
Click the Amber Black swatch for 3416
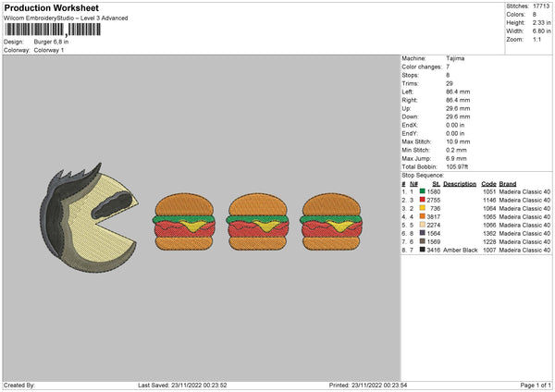(423, 250)
